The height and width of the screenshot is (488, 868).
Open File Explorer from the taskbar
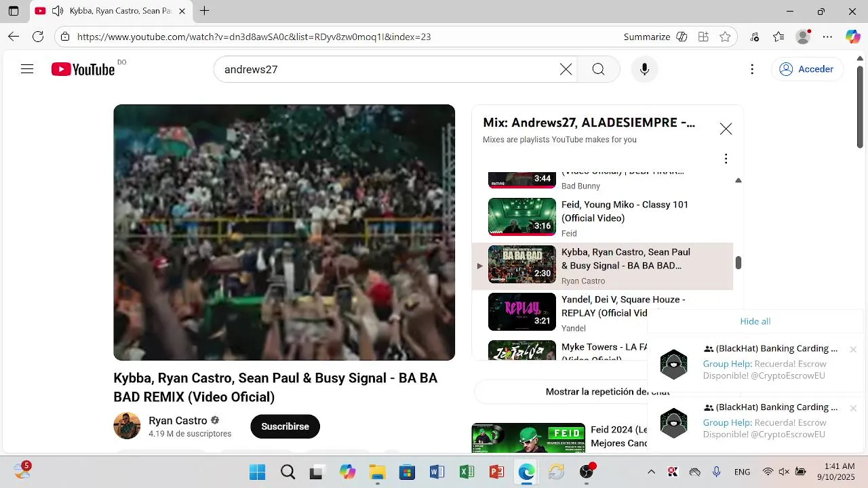pos(377,472)
